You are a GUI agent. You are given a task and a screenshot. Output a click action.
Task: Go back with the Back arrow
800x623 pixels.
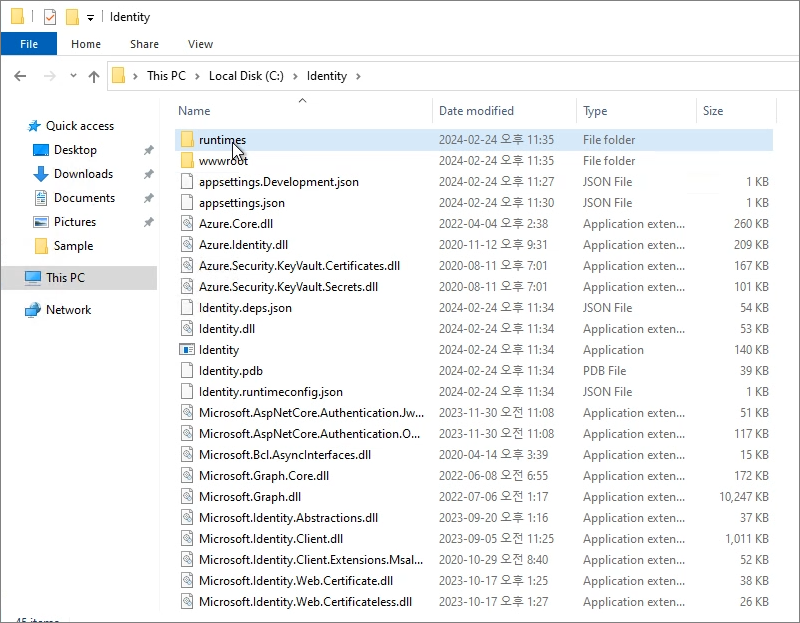pos(20,76)
